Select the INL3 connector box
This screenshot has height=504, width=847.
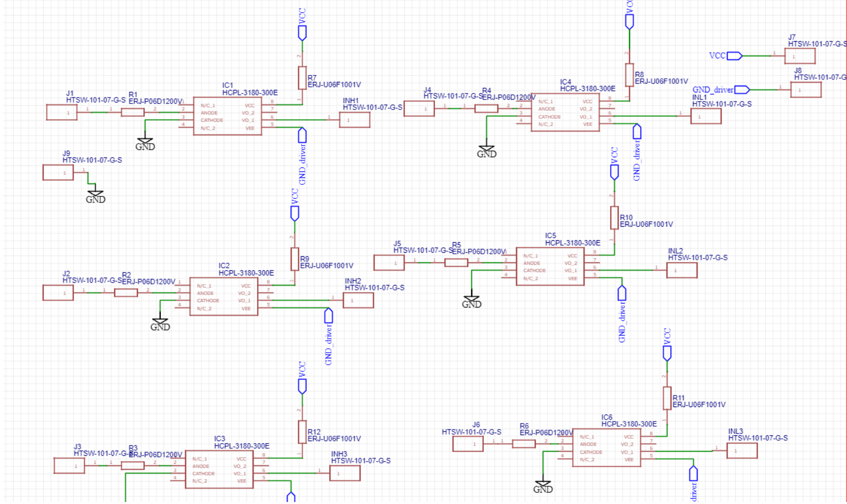point(742,451)
